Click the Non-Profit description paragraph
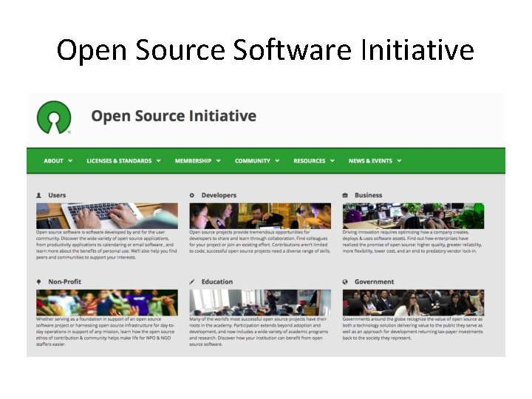 pyautogui.click(x=105, y=332)
